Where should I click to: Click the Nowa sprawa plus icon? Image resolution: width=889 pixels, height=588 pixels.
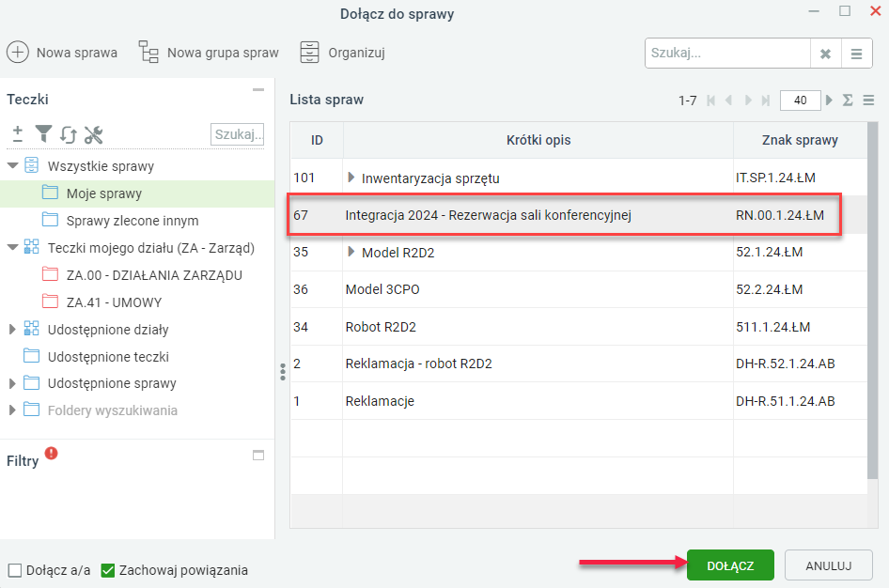(18, 52)
